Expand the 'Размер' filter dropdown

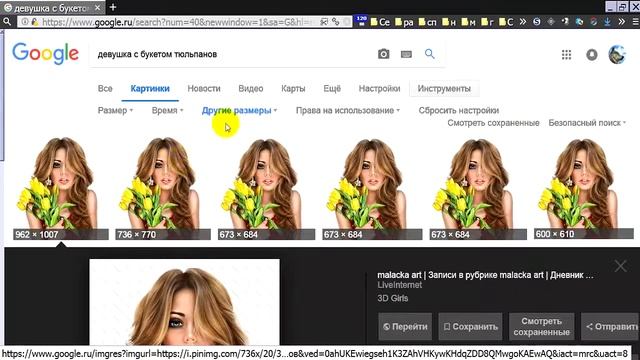click(115, 111)
